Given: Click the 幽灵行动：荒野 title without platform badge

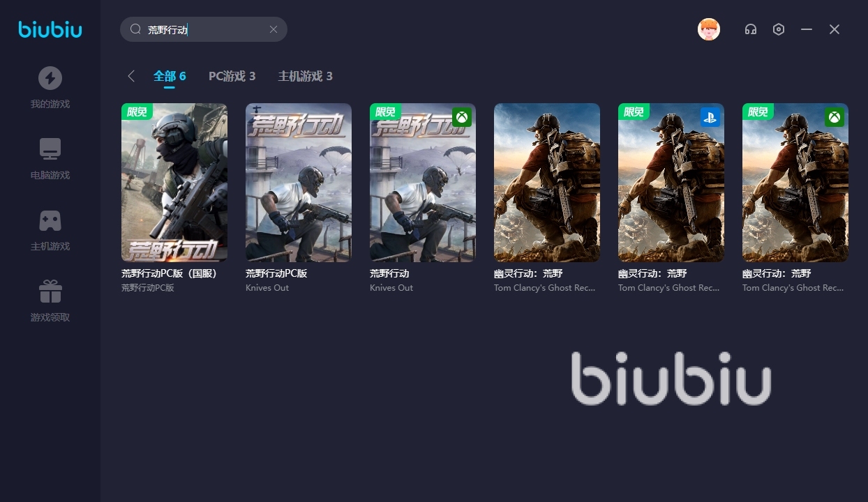Looking at the screenshot, I should click(528, 273).
